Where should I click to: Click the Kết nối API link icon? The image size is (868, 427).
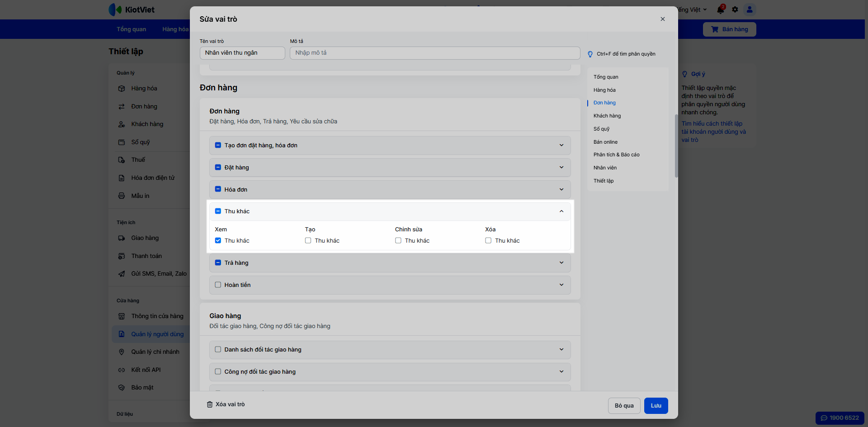[122, 370]
